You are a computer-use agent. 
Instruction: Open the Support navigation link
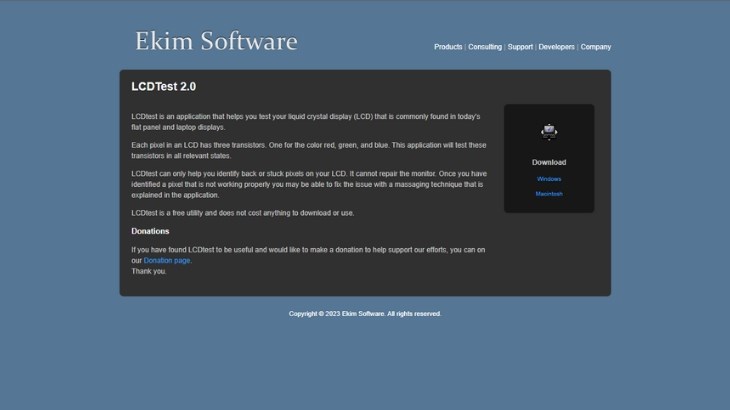[x=520, y=47]
